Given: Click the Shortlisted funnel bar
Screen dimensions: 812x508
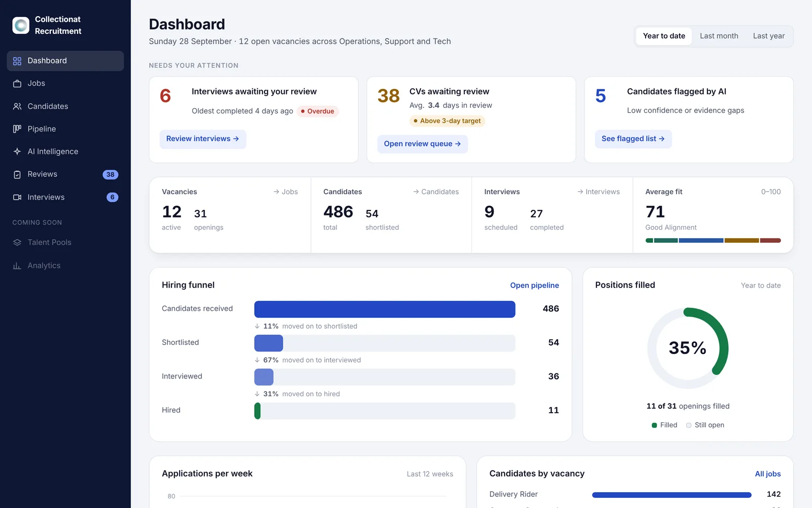Looking at the screenshot, I should click(268, 343).
